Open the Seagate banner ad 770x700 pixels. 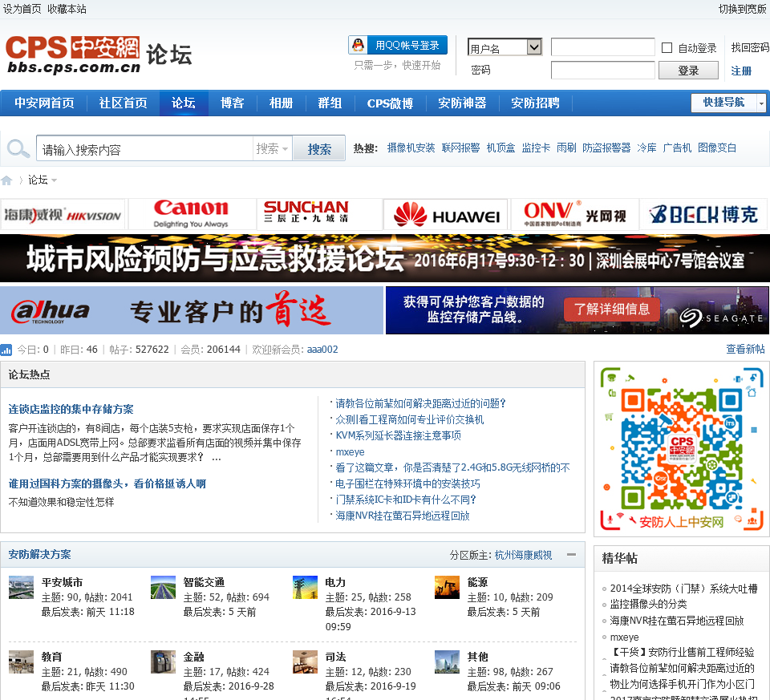point(577,311)
